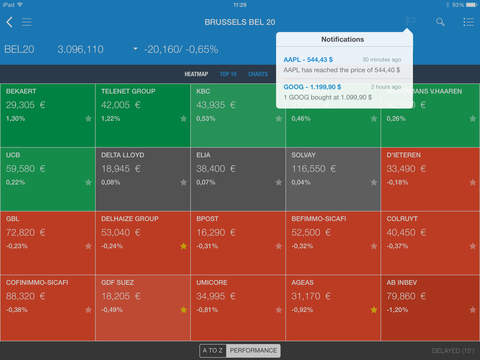480x360 pixels.
Task: Sort tiles by PERFORMANCE
Action: coord(253,351)
